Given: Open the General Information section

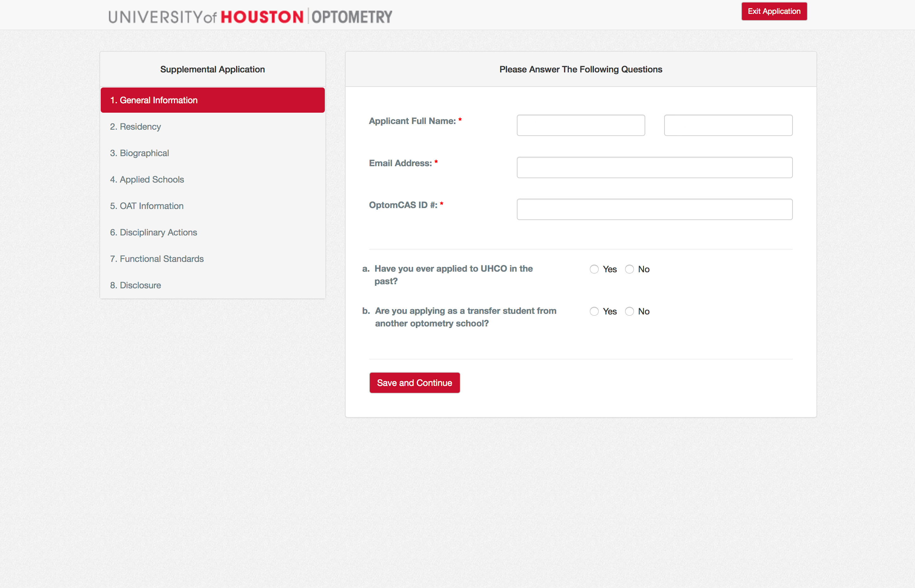Looking at the screenshot, I should click(212, 100).
